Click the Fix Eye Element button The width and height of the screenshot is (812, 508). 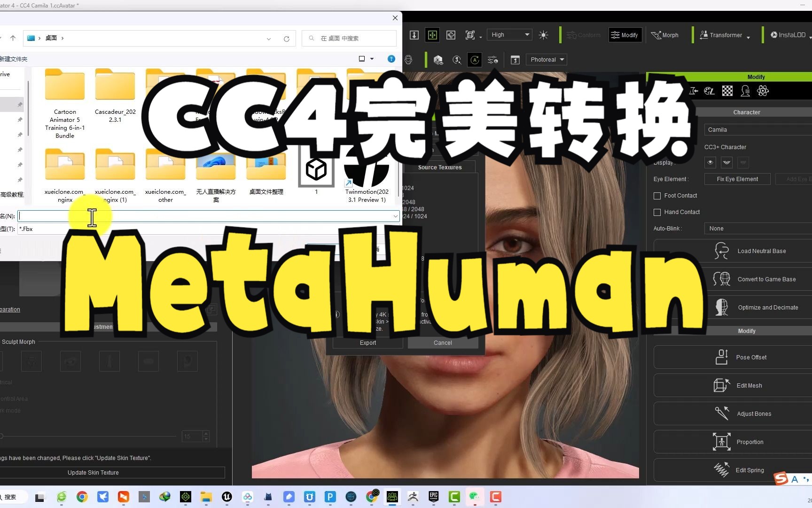(737, 179)
